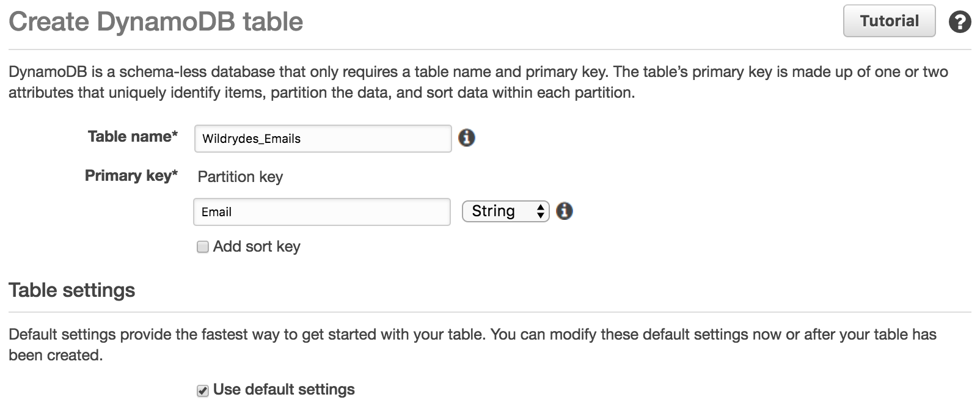This screenshot has height=408, width=980.
Task: Open the help question mark icon
Action: pyautogui.click(x=960, y=22)
